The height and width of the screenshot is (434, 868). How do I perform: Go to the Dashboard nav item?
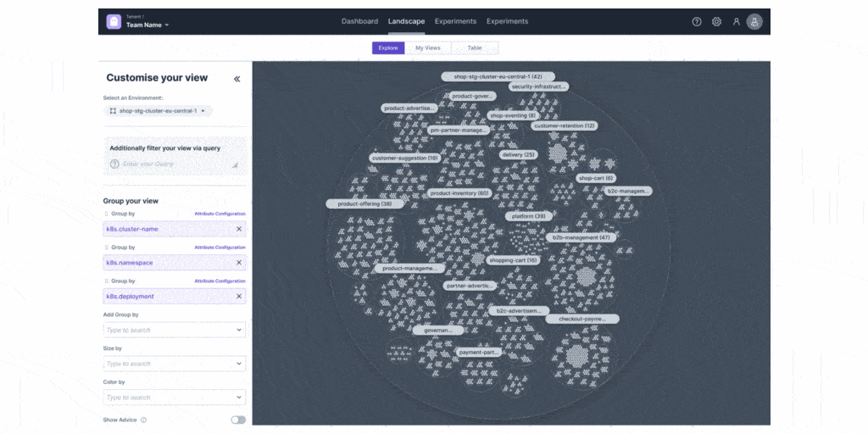click(x=359, y=21)
